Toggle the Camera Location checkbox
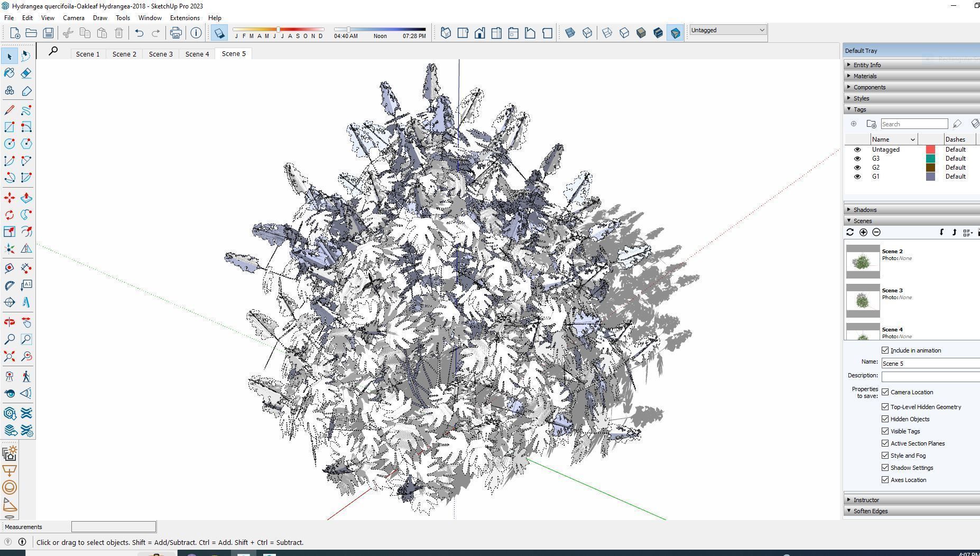This screenshot has width=980, height=556. [x=885, y=392]
